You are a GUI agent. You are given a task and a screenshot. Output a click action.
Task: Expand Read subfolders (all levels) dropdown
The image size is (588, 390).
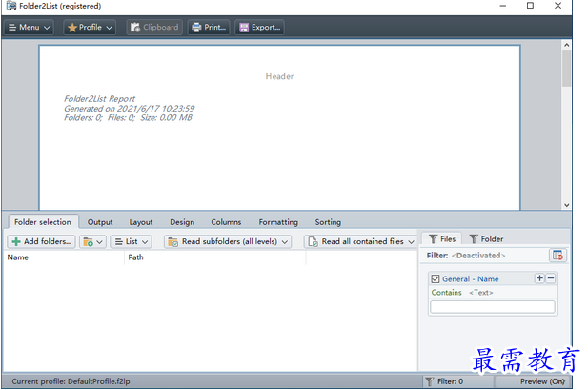point(228,241)
